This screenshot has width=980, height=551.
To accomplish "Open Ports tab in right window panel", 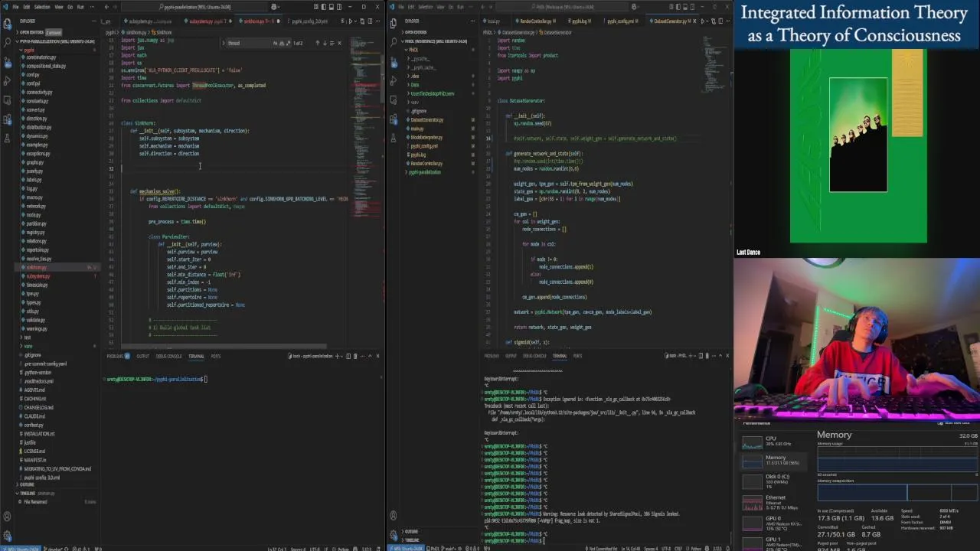I will 577,356.
